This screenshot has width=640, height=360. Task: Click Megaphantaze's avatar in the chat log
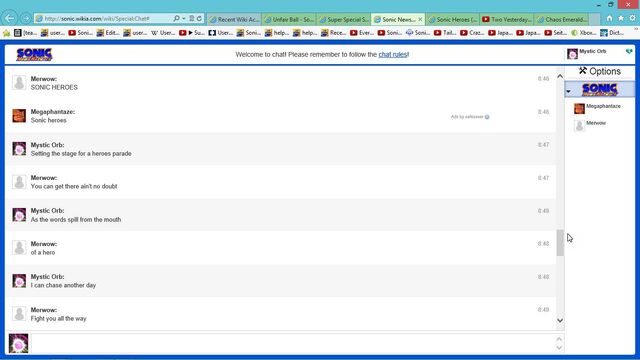point(19,116)
